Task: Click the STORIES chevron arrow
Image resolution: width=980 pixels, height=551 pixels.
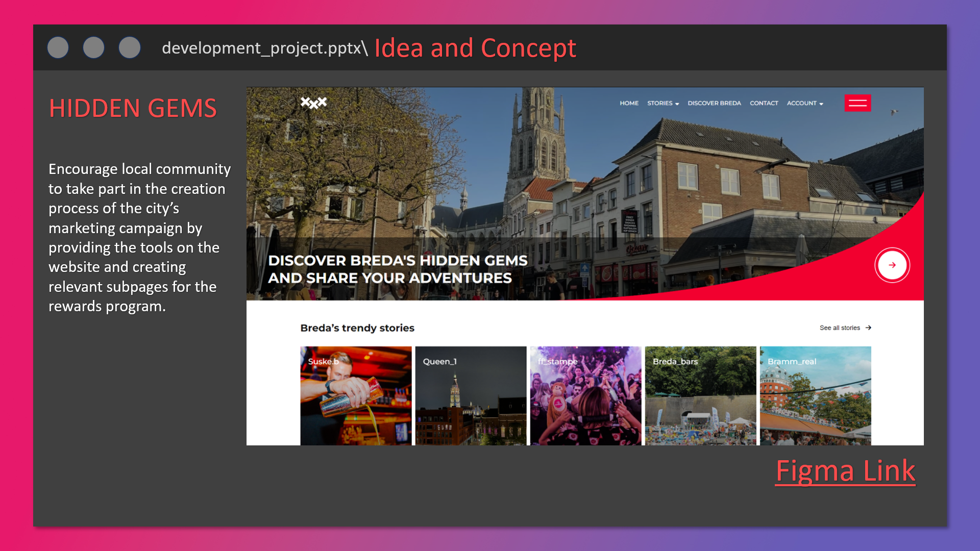Action: click(677, 103)
